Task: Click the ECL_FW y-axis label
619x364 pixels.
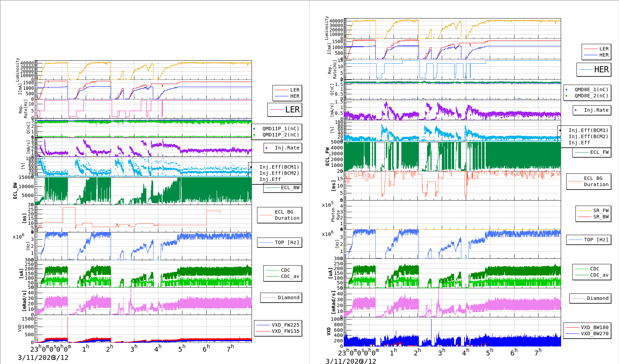Action: (x=327, y=157)
